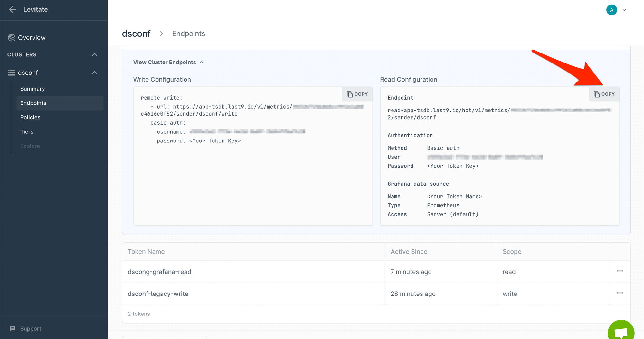Click the Overview globe search icon
Image resolution: width=644 pixels, height=339 pixels.
point(12,38)
